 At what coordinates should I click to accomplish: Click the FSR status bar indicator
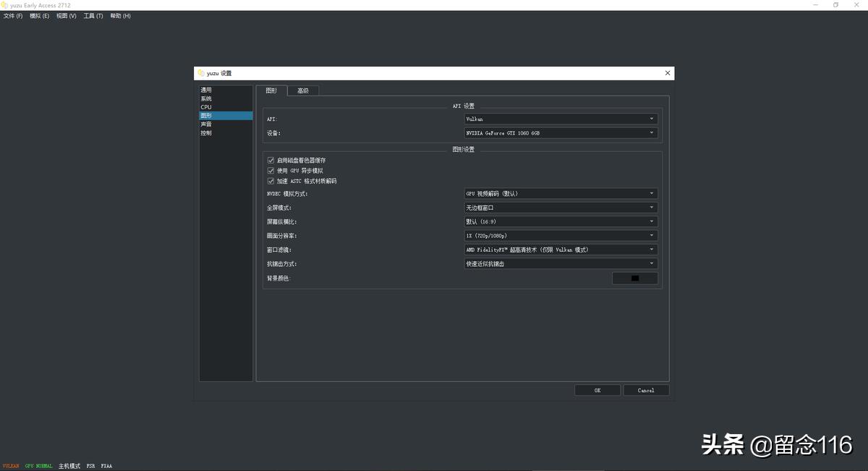[x=90, y=466]
